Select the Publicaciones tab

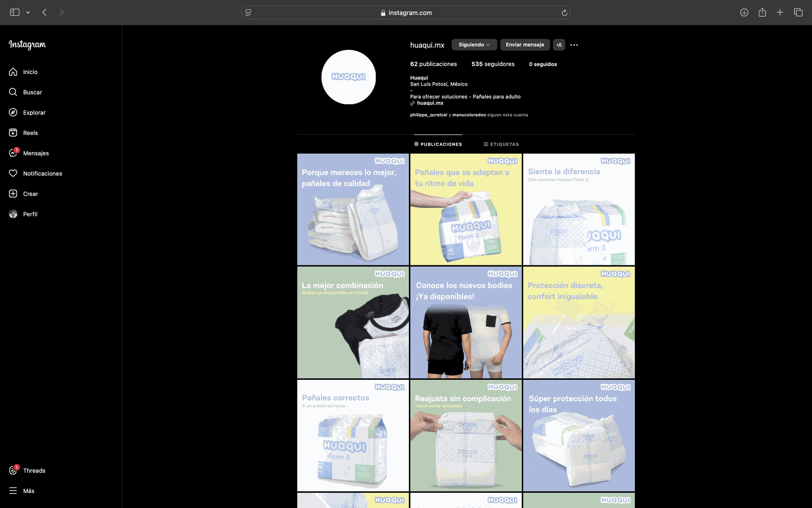pyautogui.click(x=438, y=144)
